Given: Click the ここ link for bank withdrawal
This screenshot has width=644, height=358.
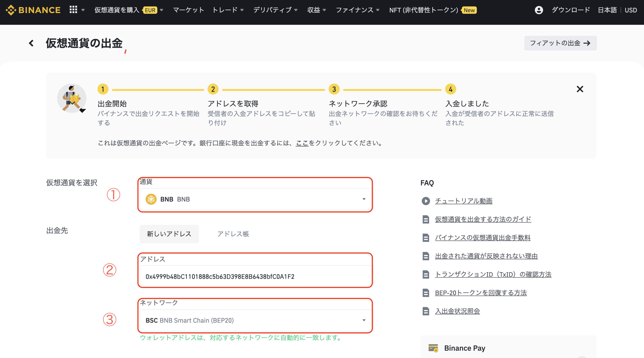Looking at the screenshot, I should 302,143.
